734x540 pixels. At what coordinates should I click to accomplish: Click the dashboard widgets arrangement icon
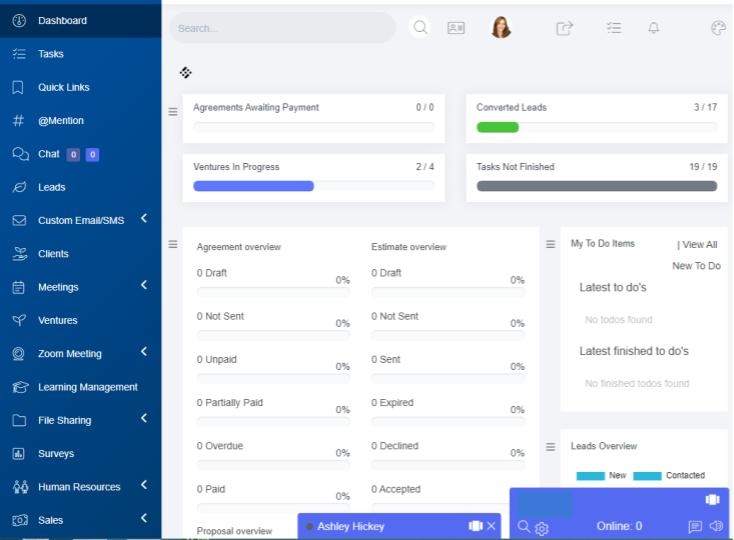pos(186,72)
